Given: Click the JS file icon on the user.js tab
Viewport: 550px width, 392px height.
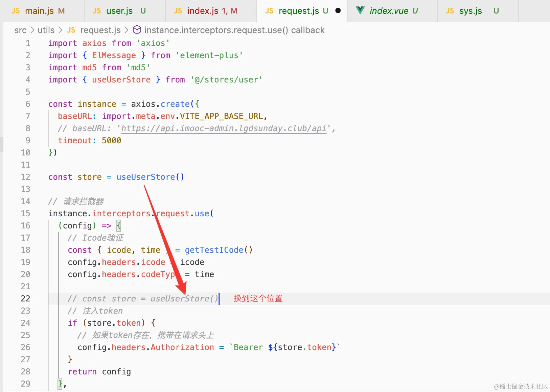Looking at the screenshot, I should click(x=97, y=11).
